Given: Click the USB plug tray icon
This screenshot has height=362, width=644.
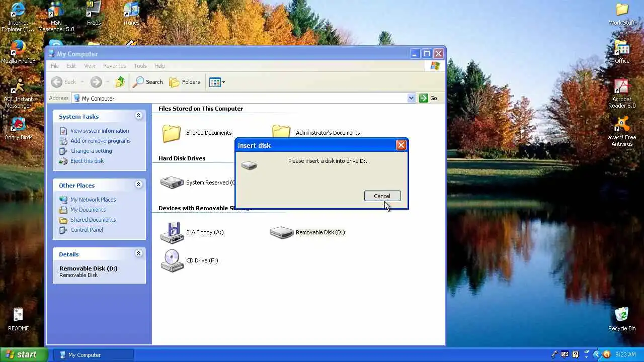Looking at the screenshot, I should (555, 354).
